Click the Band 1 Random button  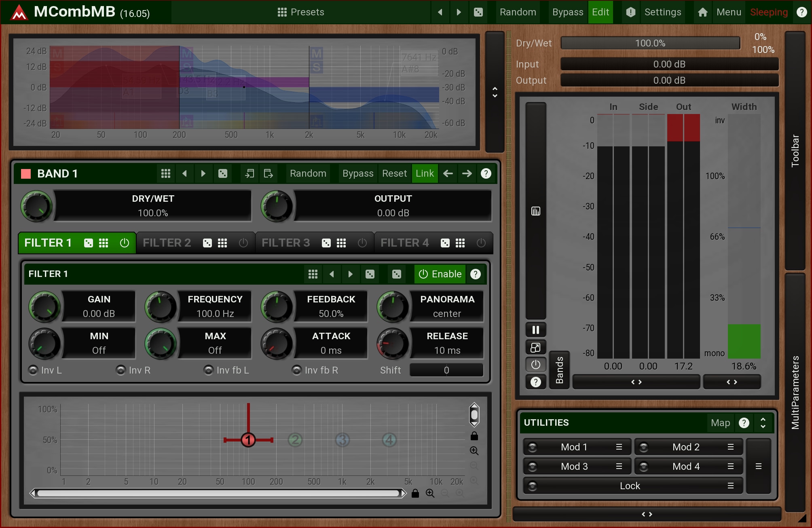click(x=308, y=173)
